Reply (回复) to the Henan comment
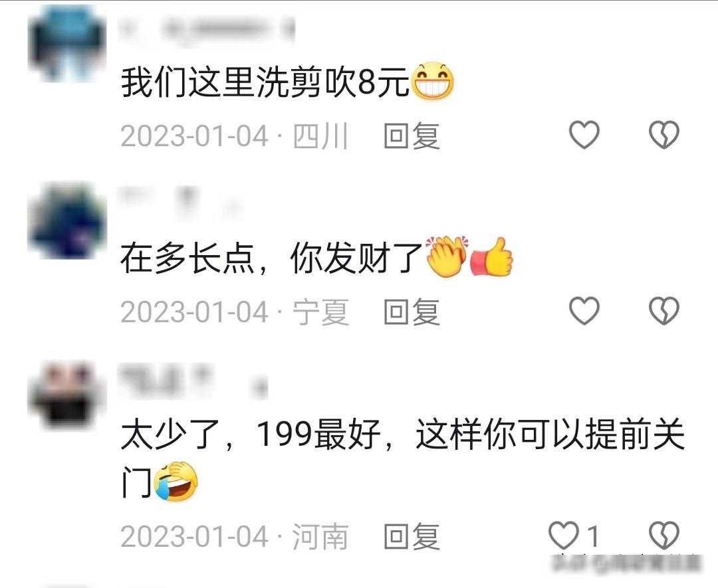This screenshot has width=718, height=588. point(412,536)
